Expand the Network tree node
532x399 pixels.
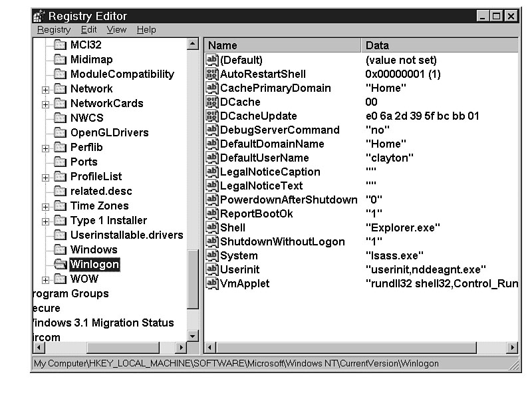point(45,89)
